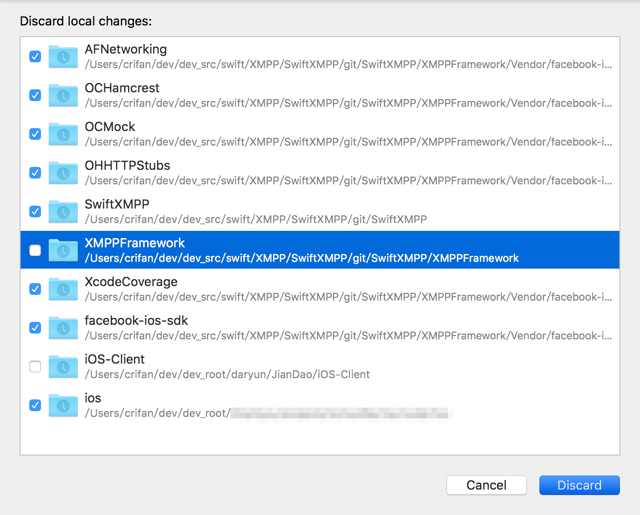Image resolution: width=640 pixels, height=515 pixels.
Task: Check the iOS-Client checkbox
Action: coord(35,367)
